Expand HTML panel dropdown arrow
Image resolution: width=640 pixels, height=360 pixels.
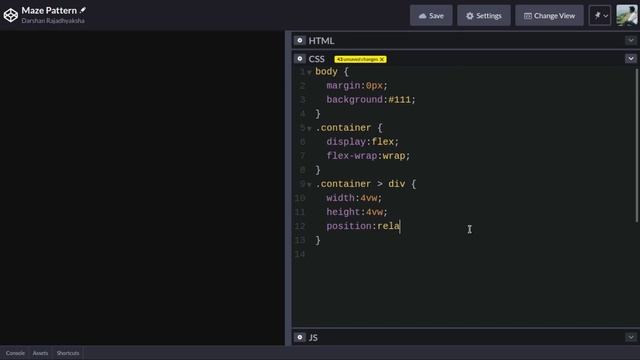tap(631, 40)
